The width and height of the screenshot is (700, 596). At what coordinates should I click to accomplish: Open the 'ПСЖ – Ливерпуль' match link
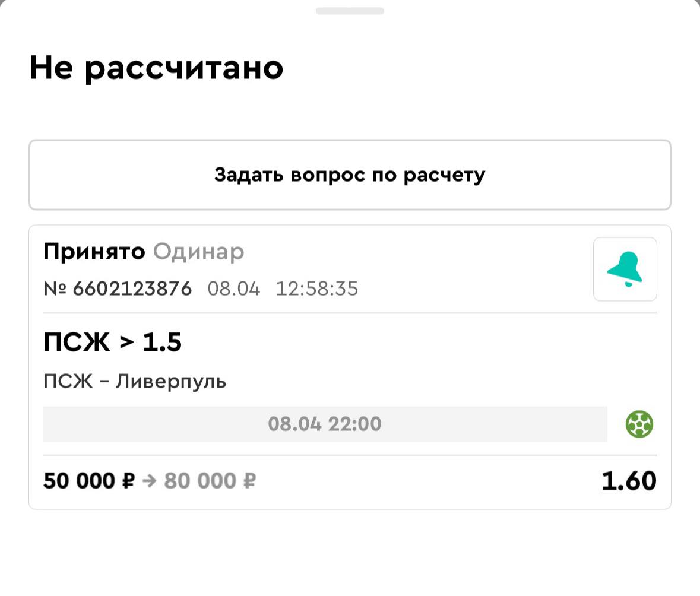click(x=135, y=381)
